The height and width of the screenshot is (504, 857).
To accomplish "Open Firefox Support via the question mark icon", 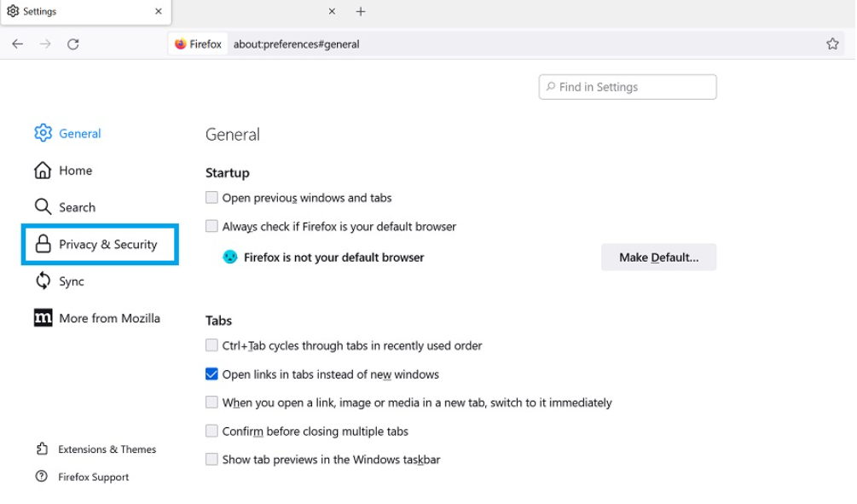I will point(42,477).
